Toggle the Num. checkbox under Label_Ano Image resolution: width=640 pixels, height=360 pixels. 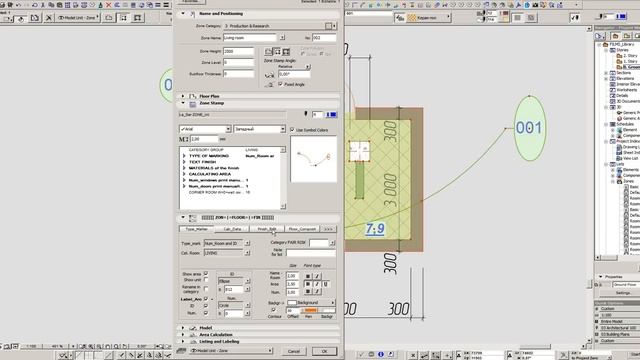click(206, 313)
